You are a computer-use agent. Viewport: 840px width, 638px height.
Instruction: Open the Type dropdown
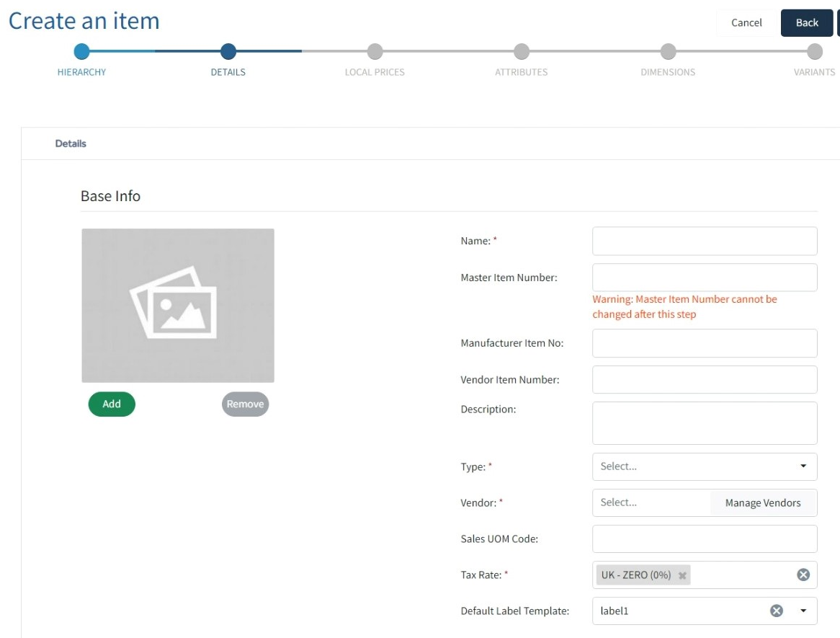click(705, 466)
